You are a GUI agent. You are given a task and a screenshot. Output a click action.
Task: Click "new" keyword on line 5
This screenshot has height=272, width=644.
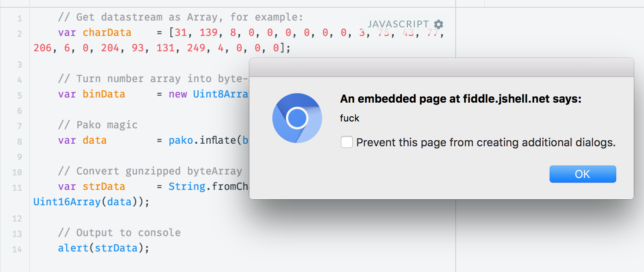178,94
